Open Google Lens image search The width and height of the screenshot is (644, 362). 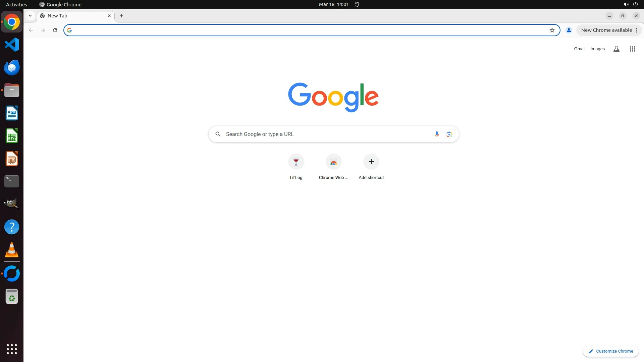[x=449, y=134]
